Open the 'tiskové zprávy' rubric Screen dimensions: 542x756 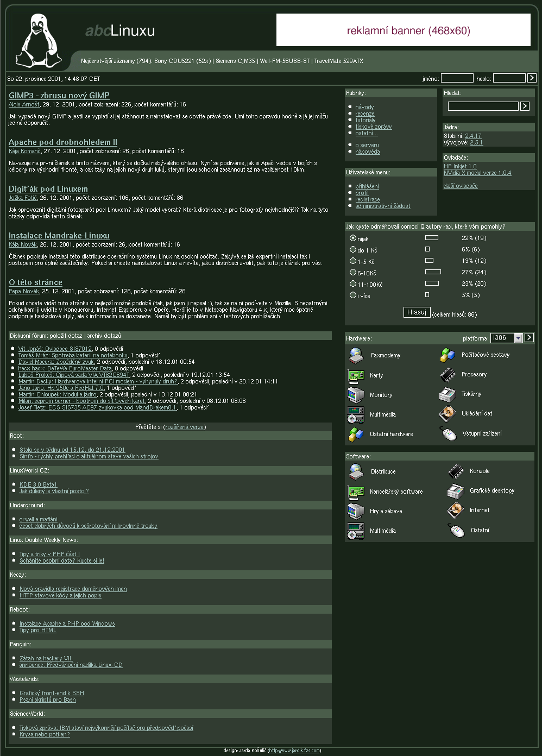click(x=374, y=127)
